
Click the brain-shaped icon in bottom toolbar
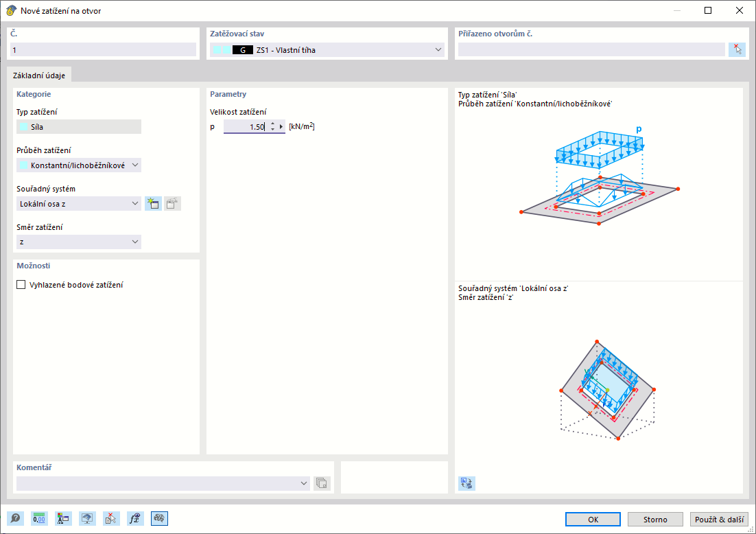[159, 519]
